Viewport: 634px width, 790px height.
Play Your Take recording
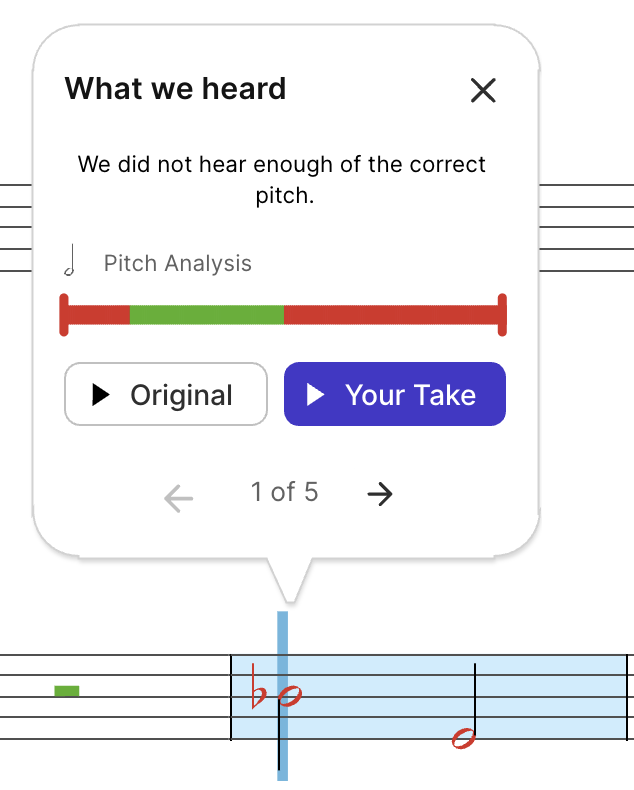click(x=395, y=394)
